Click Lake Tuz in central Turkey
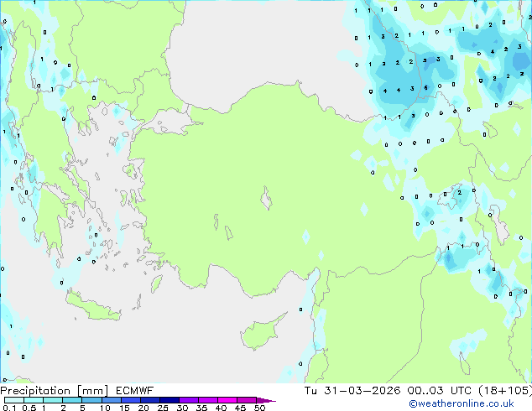Viewport: 532px width, 411px height. 266,198
